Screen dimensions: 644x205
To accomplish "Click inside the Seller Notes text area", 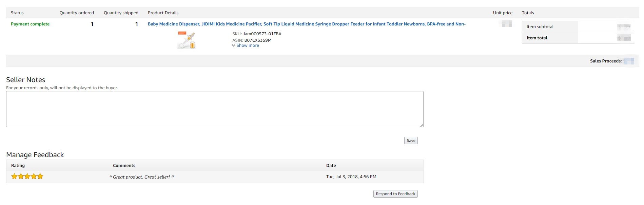I will pyautogui.click(x=215, y=109).
